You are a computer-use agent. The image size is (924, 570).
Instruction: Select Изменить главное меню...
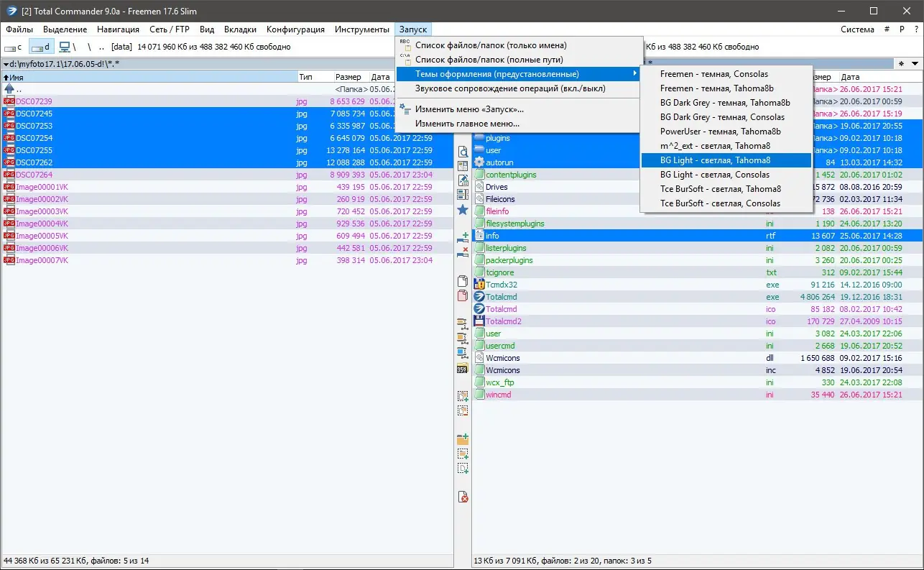point(519,124)
